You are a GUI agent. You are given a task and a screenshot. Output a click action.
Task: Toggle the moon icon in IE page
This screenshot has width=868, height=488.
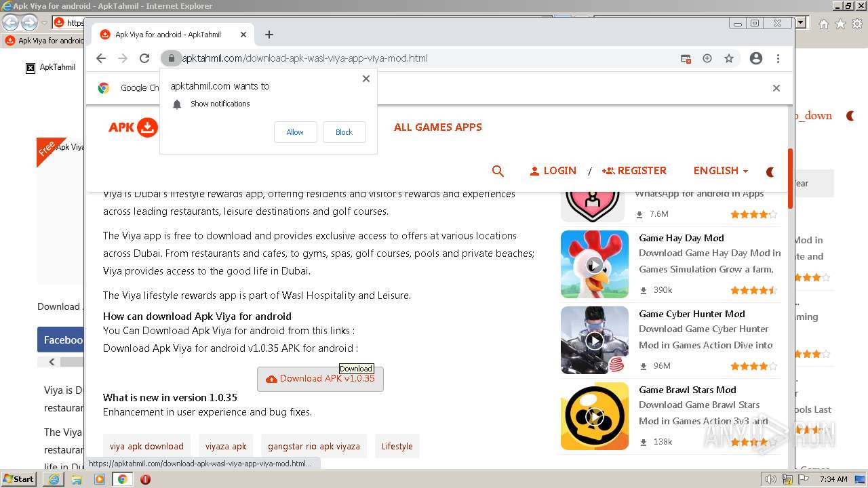[x=850, y=116]
